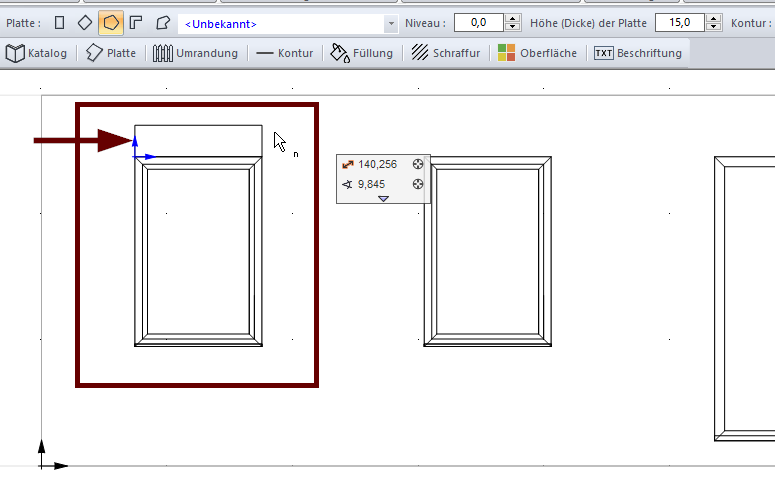The image size is (775, 488).
Task: Click the Niveau value input field
Action: point(477,22)
